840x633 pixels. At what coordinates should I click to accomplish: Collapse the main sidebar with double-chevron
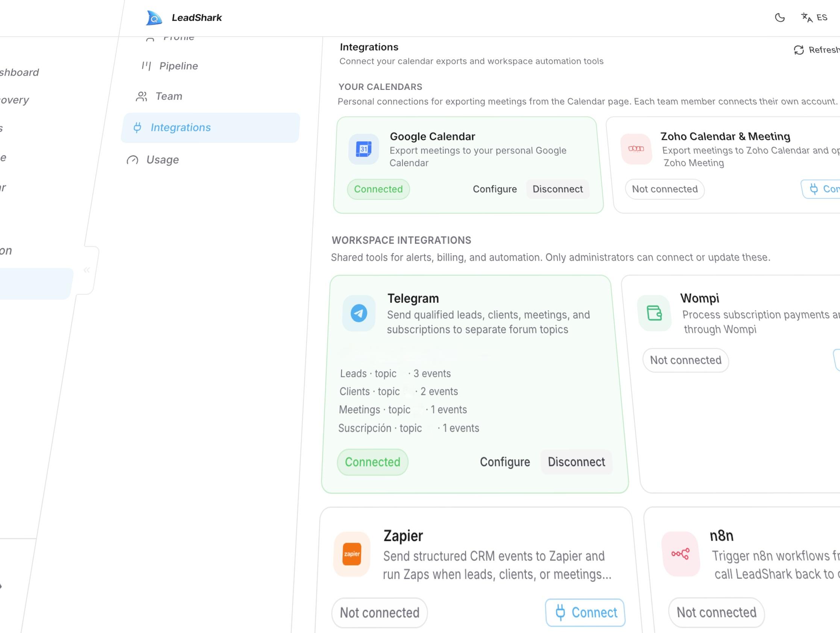87,270
